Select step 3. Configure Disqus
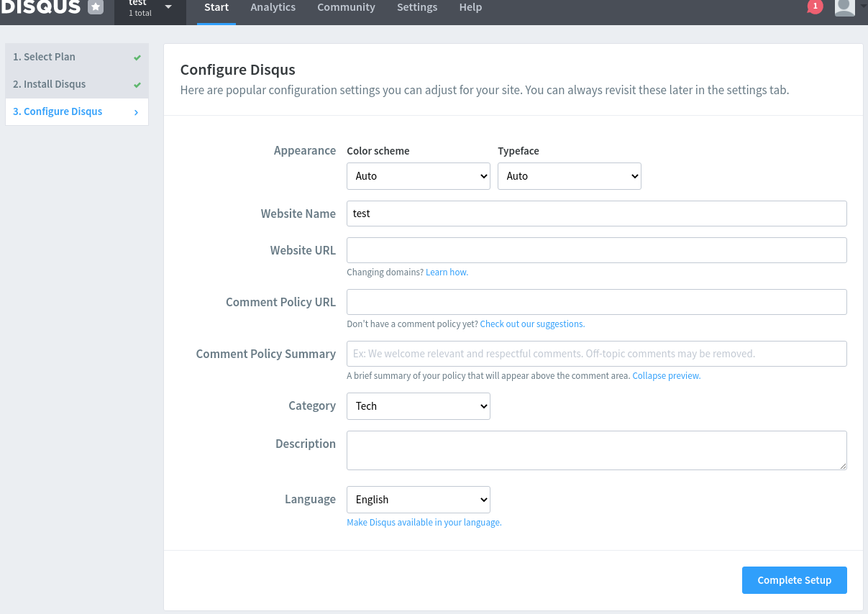The width and height of the screenshot is (868, 614). 77,111
